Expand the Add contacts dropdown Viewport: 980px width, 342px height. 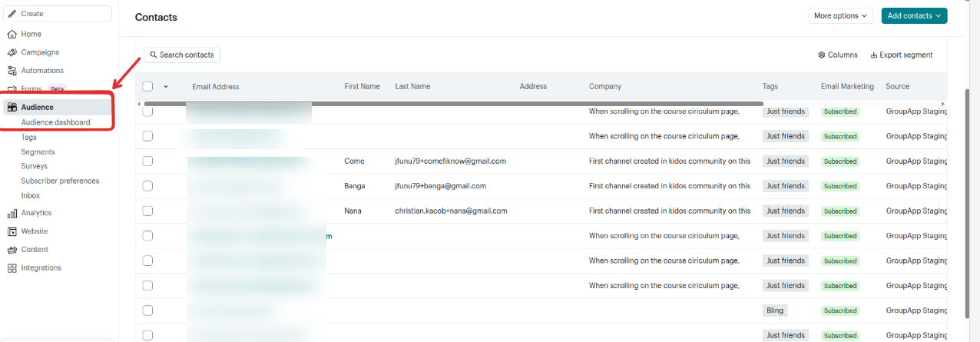point(914,15)
